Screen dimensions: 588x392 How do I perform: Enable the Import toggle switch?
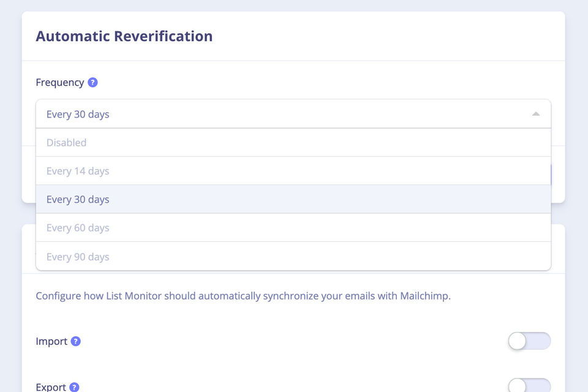(529, 341)
